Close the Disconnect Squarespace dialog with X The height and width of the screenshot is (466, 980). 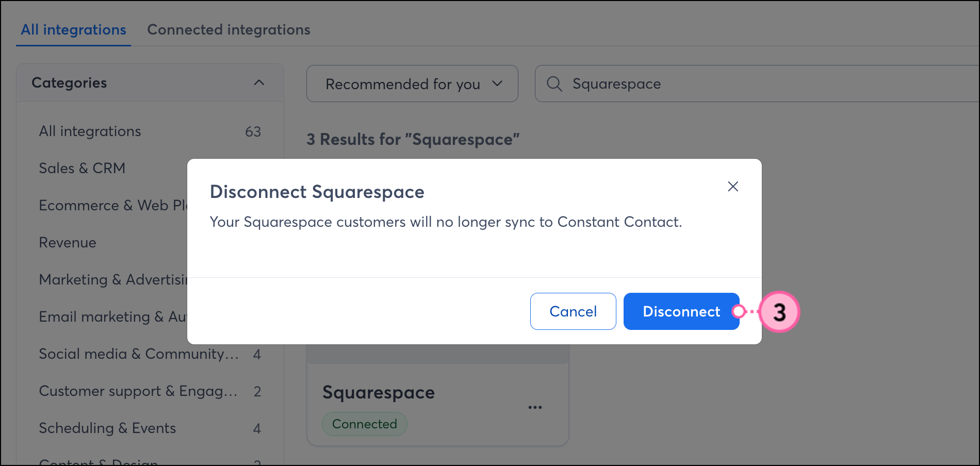(733, 187)
